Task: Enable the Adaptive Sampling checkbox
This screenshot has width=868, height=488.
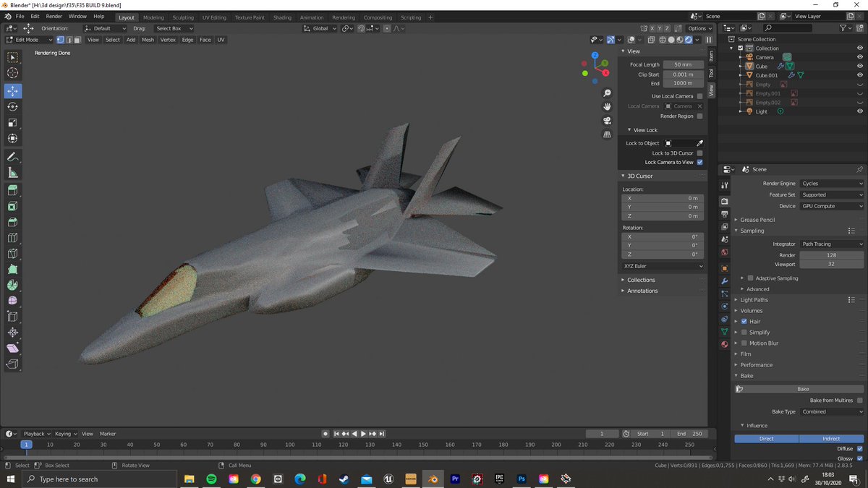Action: (x=750, y=278)
